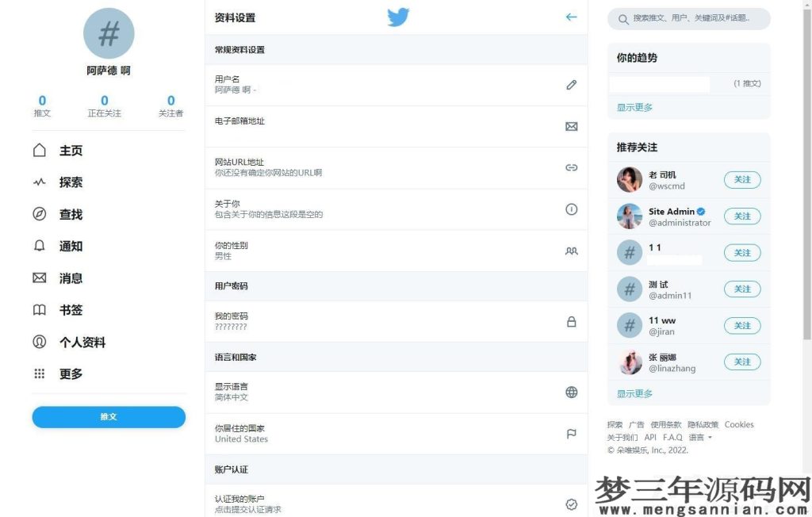Click the envelope icon beside 电子部箱地址
This screenshot has width=812, height=517.
coord(571,126)
